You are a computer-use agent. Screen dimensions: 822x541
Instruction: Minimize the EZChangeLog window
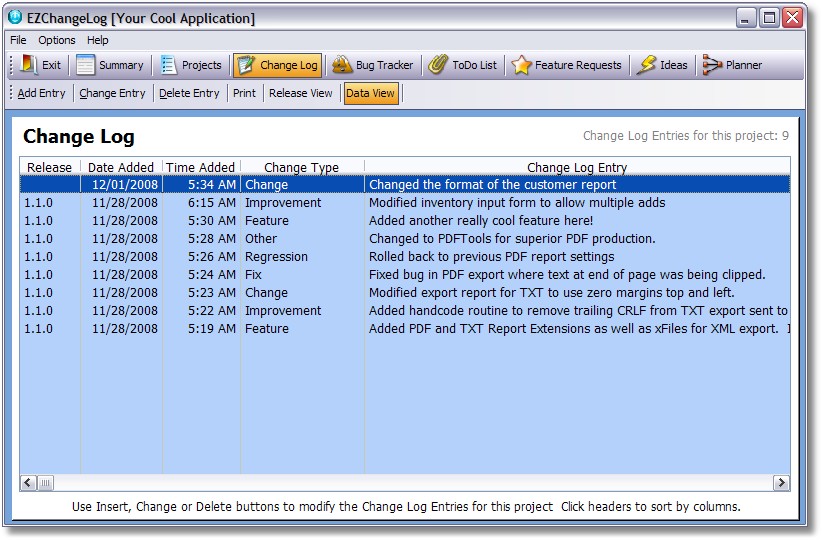point(745,18)
